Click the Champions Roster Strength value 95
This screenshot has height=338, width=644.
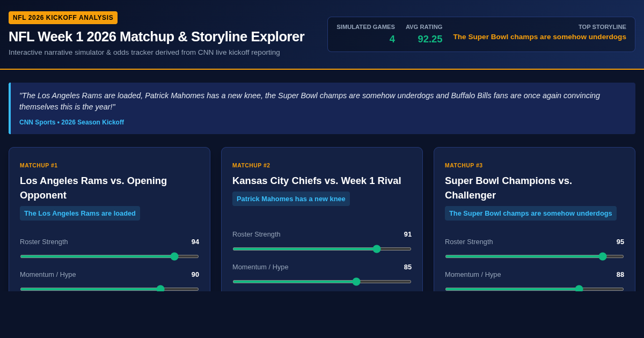(x=620, y=242)
